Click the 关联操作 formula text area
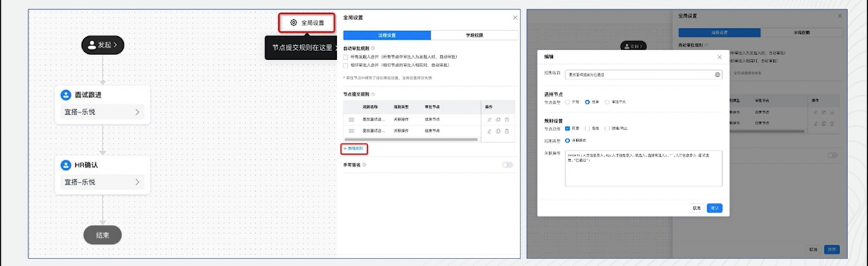Viewport: 868px width, 266px height. (644, 168)
